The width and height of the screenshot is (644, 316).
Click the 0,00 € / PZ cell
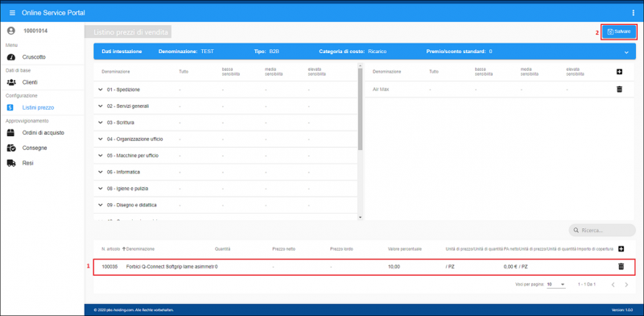pos(515,267)
